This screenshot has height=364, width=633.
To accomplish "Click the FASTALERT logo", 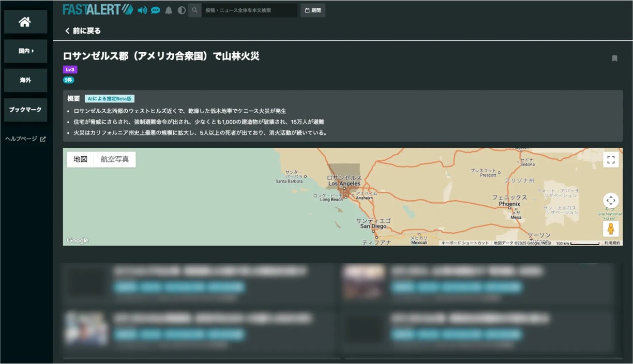I will click(x=98, y=10).
